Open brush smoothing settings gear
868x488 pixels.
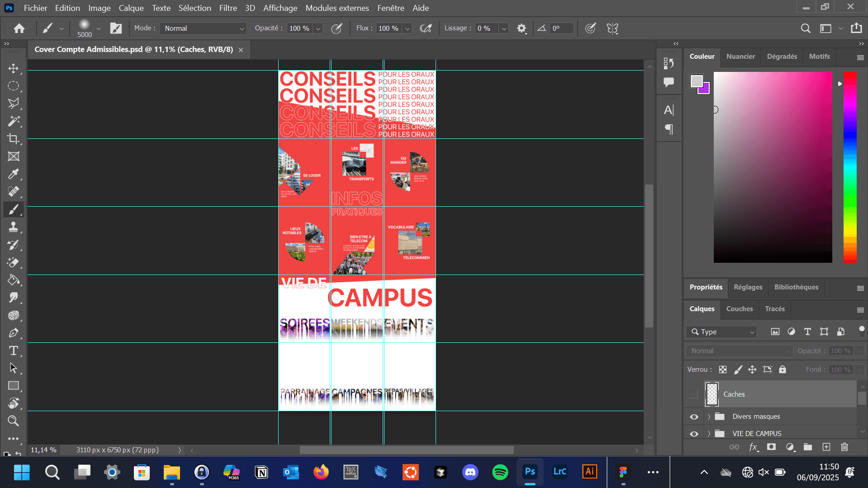pyautogui.click(x=522, y=28)
